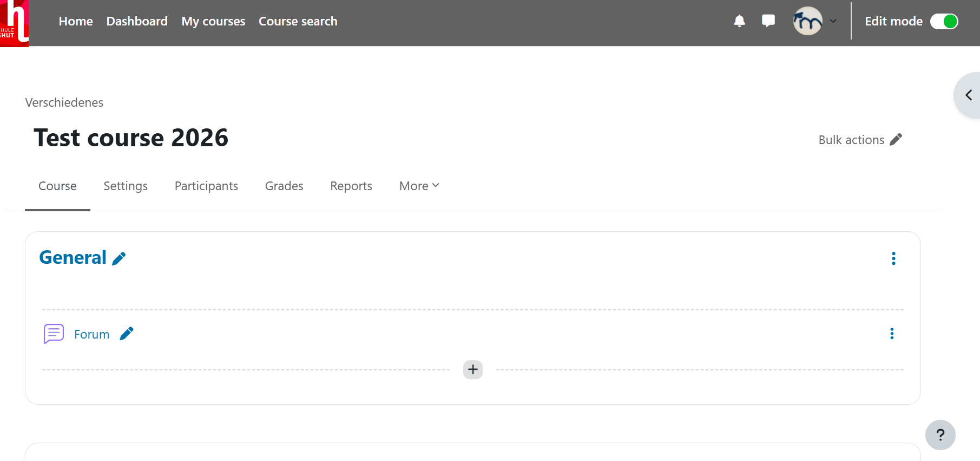Open the Forum activity three-dot menu
This screenshot has height=461, width=980.
tap(892, 334)
